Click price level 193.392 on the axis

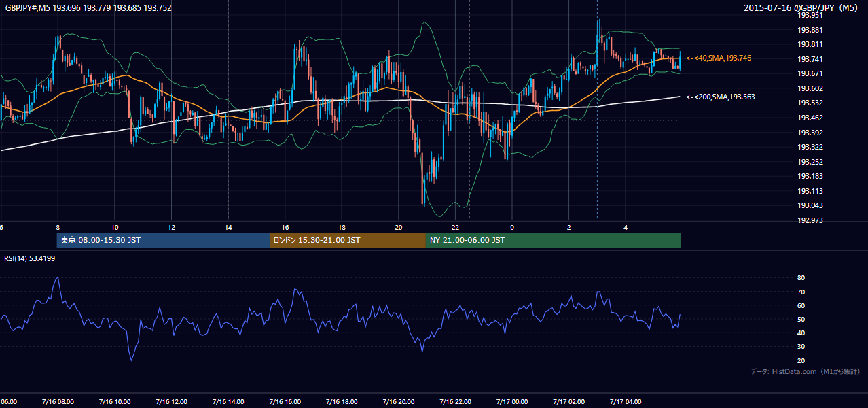point(810,133)
